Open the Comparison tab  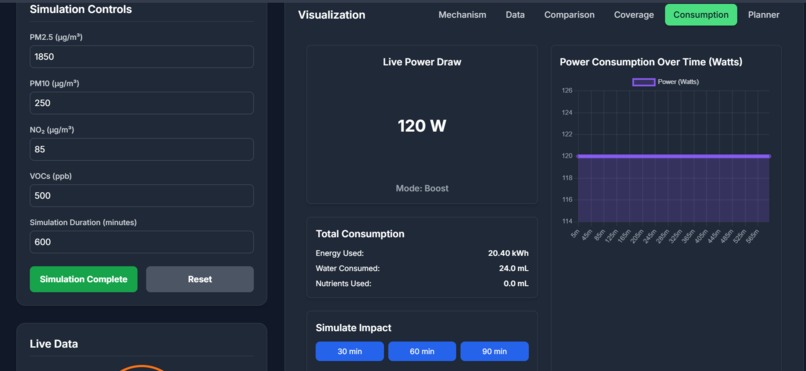569,15
